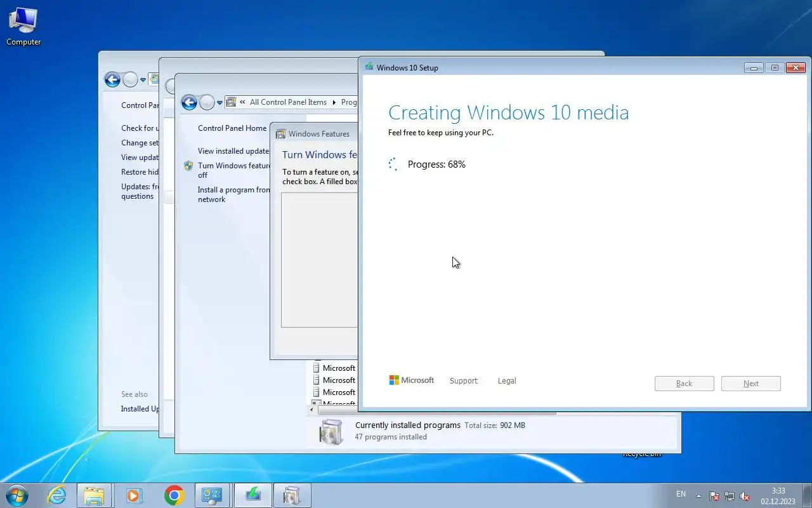Viewport: 812px width, 508px height.
Task: Switch to Windows 10 Setup taskbar button
Action: coord(252,495)
